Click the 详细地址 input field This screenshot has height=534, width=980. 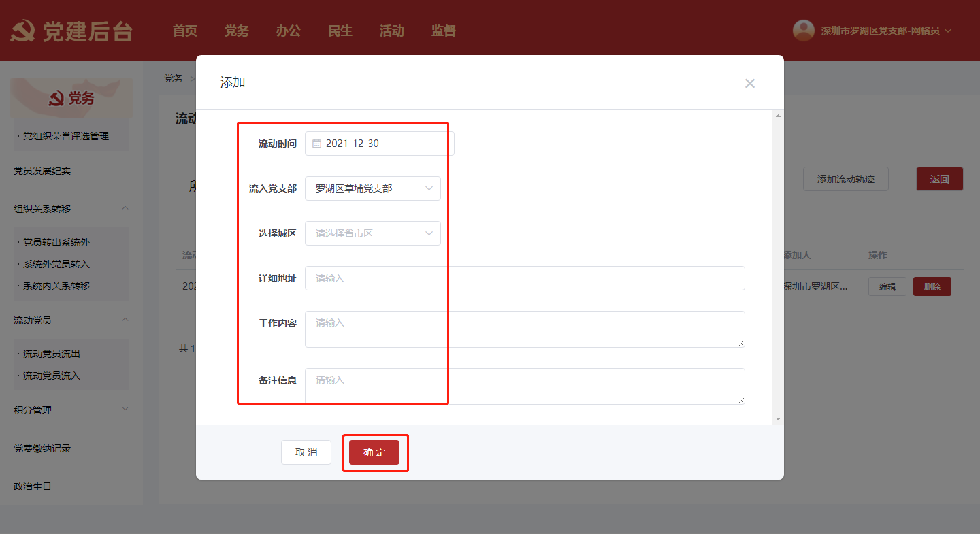[x=525, y=278]
